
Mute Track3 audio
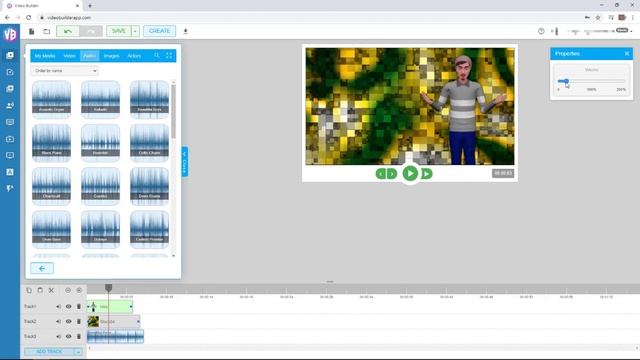click(58, 336)
